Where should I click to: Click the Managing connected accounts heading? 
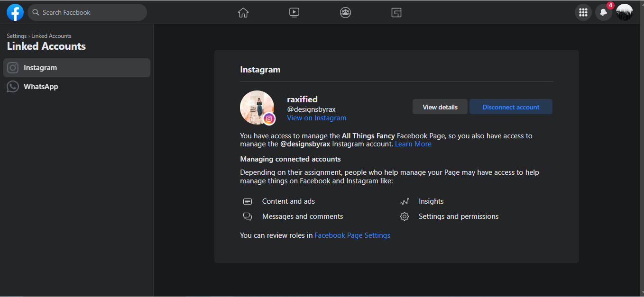click(290, 159)
